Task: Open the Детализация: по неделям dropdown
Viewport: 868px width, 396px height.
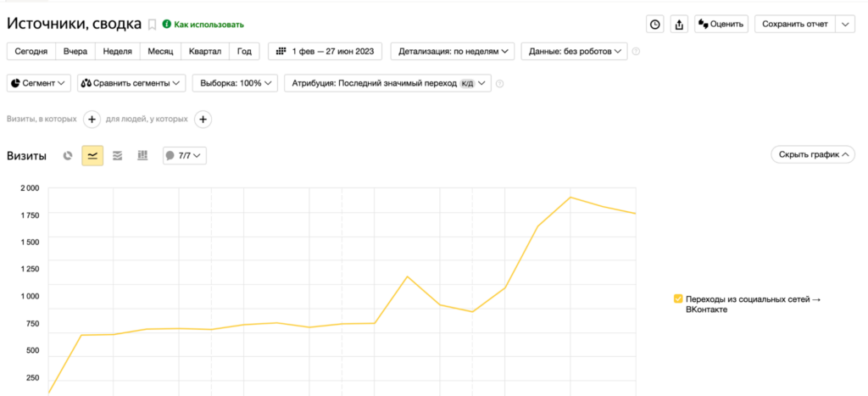Action: point(457,52)
